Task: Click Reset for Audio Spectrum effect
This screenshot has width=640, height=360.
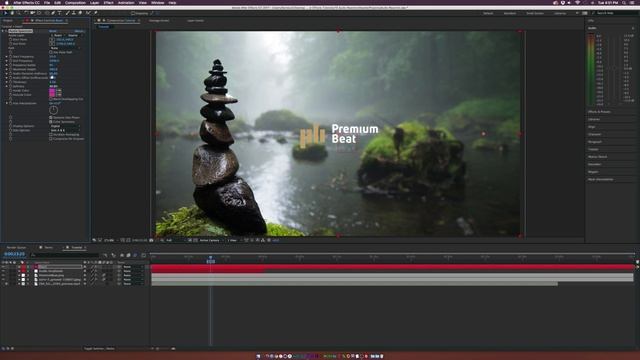Action: coord(53,31)
